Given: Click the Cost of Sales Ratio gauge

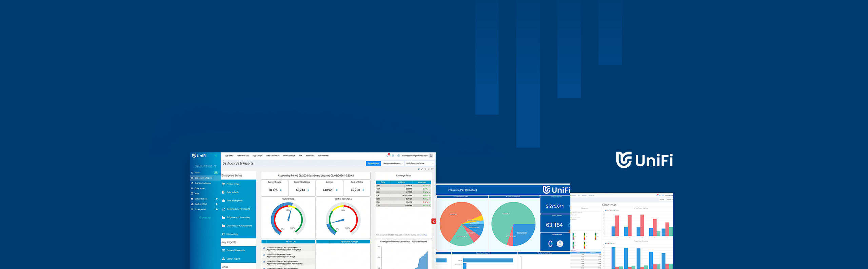Looking at the screenshot, I should (x=343, y=219).
